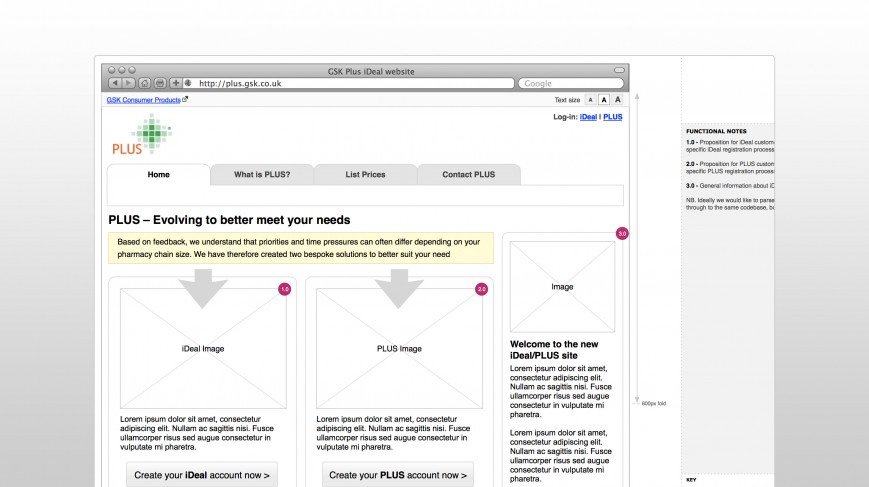The image size is (869, 487).
Task: Click Create your PLUS account now button
Action: click(398, 475)
